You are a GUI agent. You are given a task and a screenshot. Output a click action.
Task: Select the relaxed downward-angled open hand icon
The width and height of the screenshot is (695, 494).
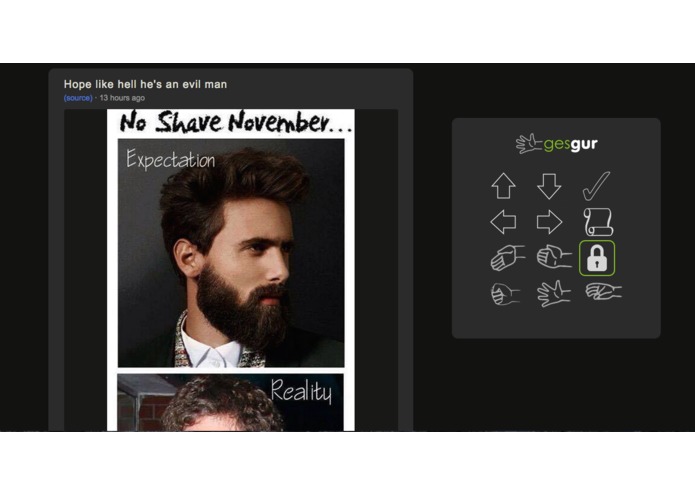(508, 257)
